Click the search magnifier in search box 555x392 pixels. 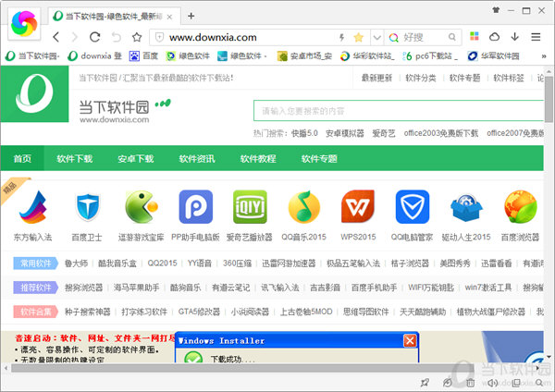[452, 37]
